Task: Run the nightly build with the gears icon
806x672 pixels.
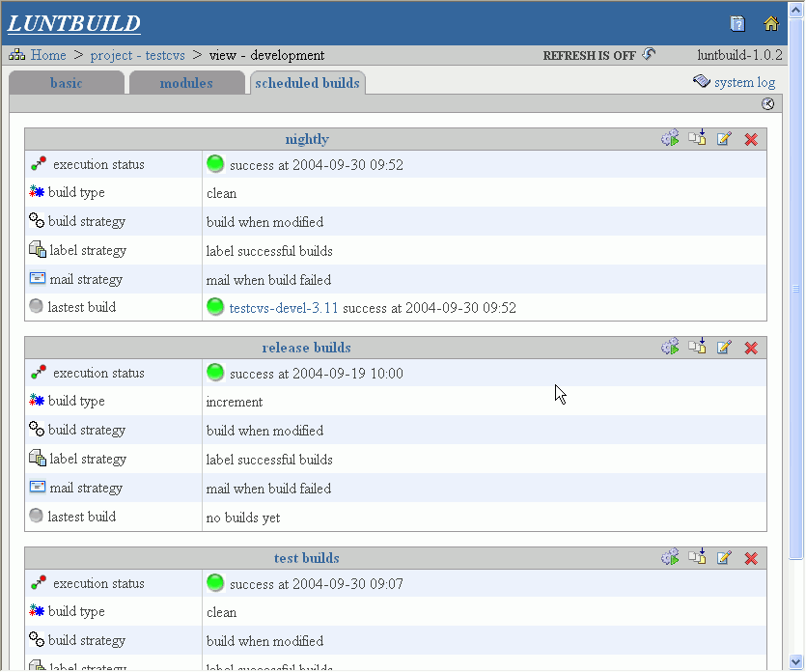Action: (x=670, y=139)
